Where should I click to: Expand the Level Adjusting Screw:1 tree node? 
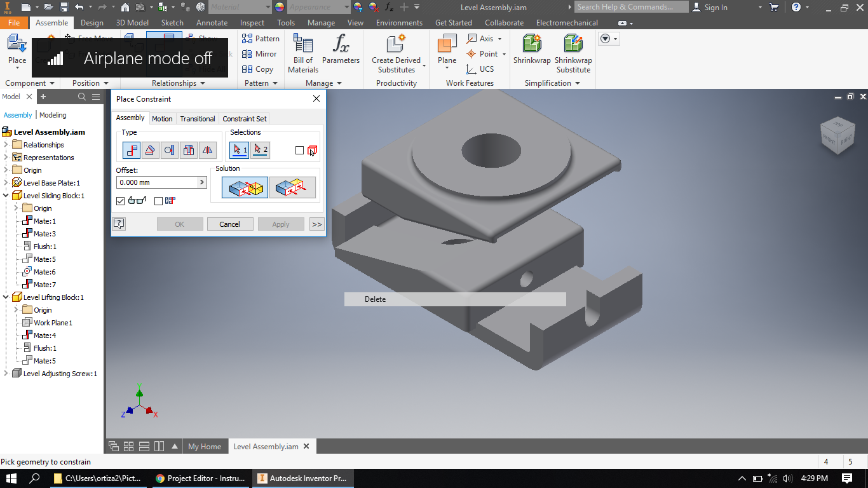[6, 374]
